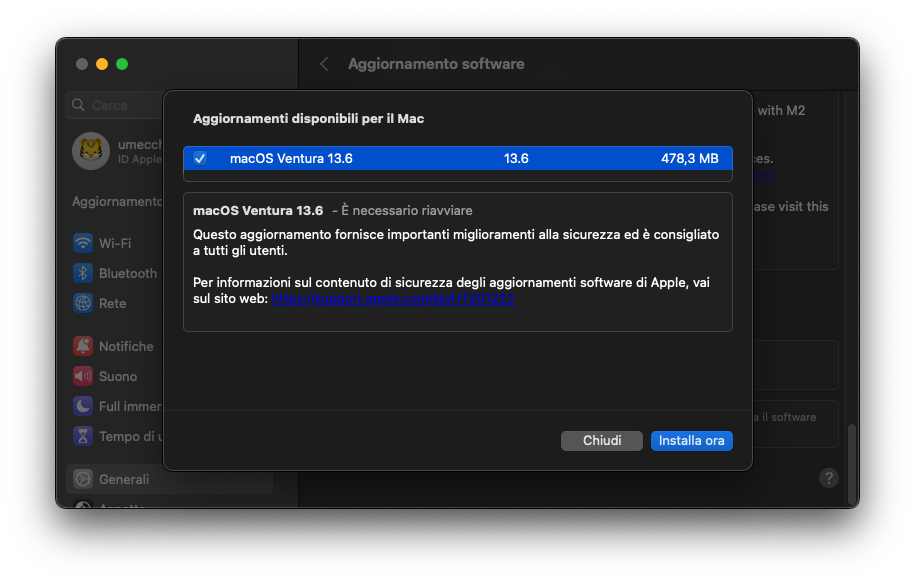Open the Bluetooth icon in sidebar
The height and width of the screenshot is (582, 915).
(83, 273)
